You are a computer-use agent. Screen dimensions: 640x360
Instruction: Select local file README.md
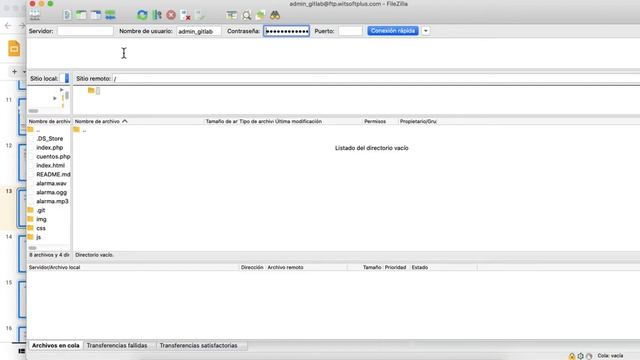coord(53,175)
